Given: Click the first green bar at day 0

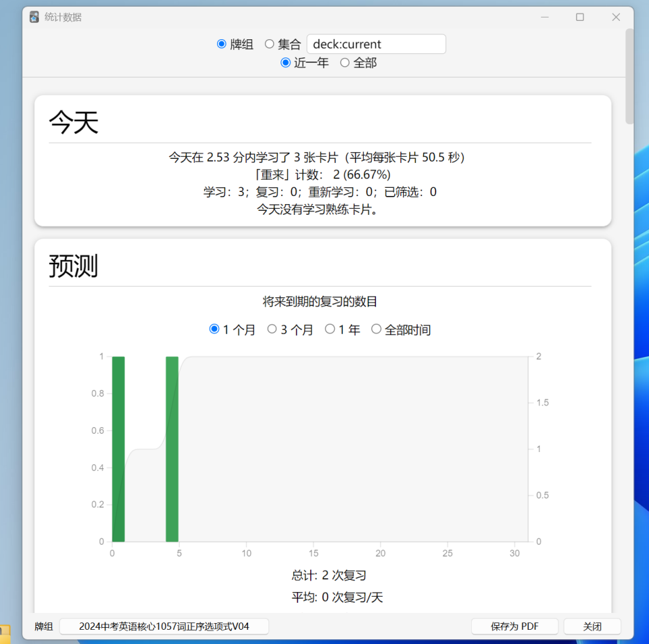Looking at the screenshot, I should click(118, 449).
